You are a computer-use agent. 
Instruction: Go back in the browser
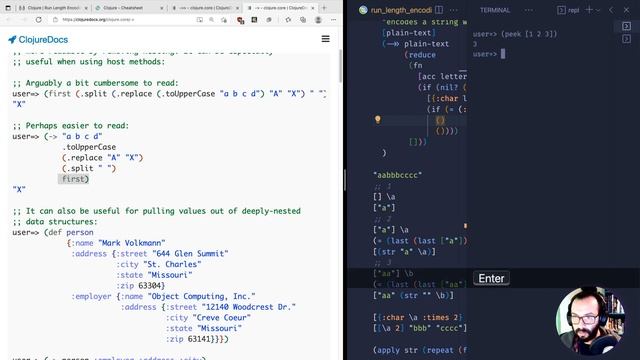coord(9,20)
